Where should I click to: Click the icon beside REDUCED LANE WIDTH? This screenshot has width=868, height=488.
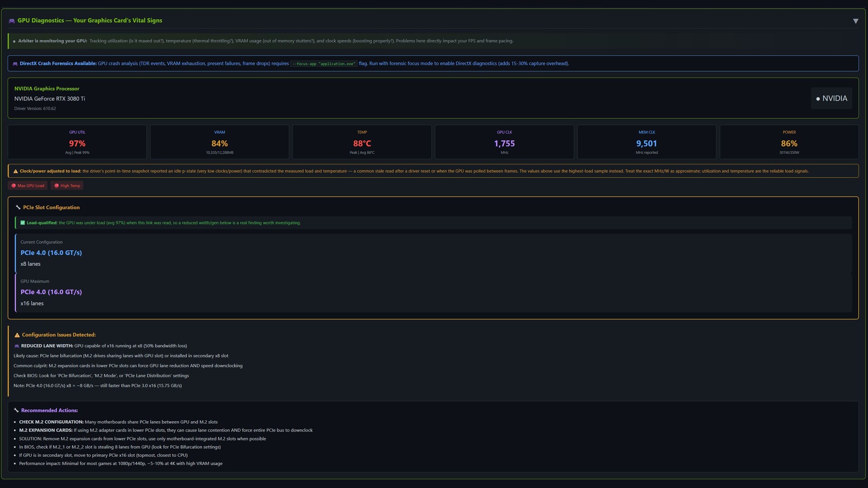point(17,346)
